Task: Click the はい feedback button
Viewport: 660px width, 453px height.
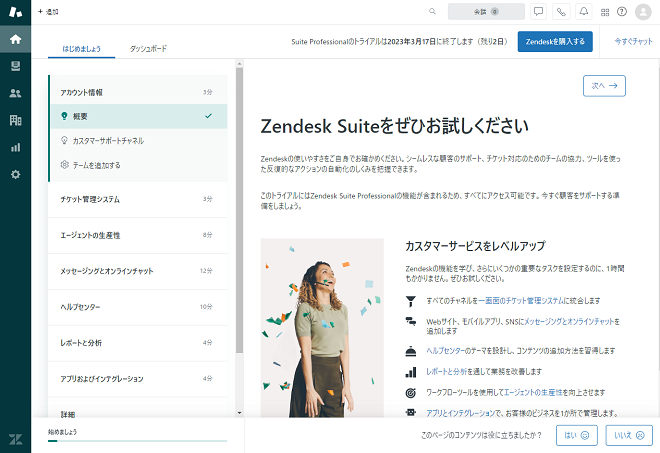Action: [x=576, y=435]
